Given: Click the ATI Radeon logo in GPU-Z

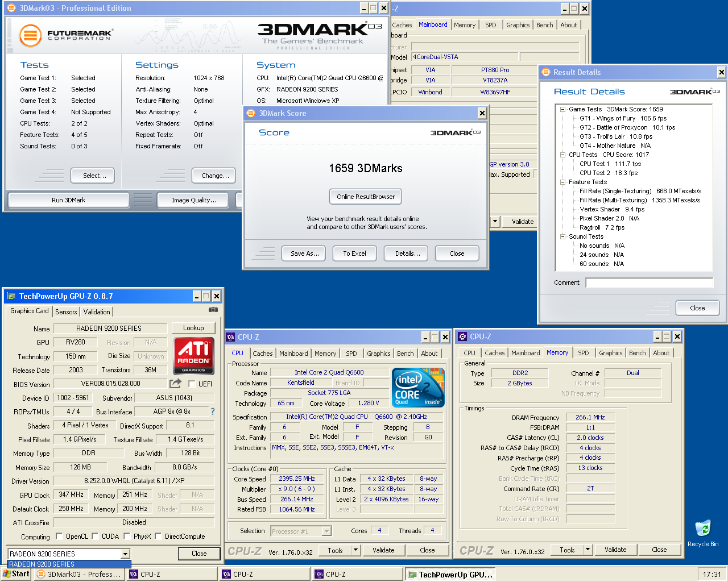Looking at the screenshot, I should pyautogui.click(x=193, y=356).
